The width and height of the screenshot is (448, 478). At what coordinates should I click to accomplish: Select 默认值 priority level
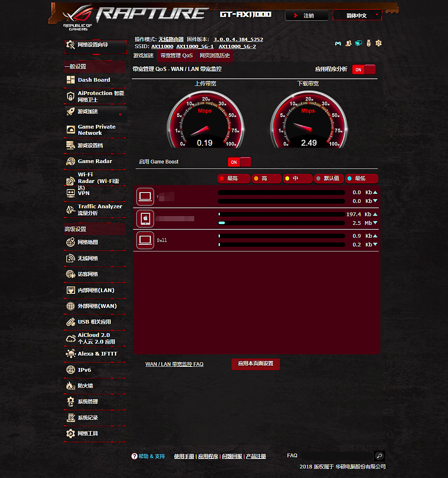(x=329, y=179)
